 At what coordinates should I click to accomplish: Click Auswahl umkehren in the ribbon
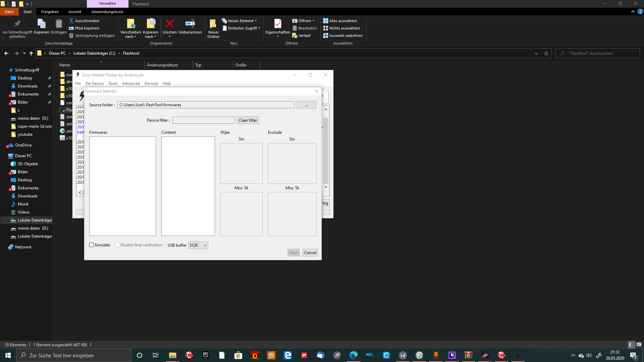(342, 36)
